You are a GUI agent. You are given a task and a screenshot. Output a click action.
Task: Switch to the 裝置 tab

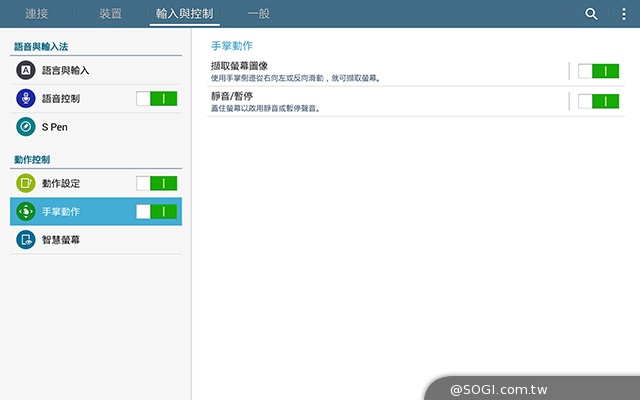tap(111, 14)
